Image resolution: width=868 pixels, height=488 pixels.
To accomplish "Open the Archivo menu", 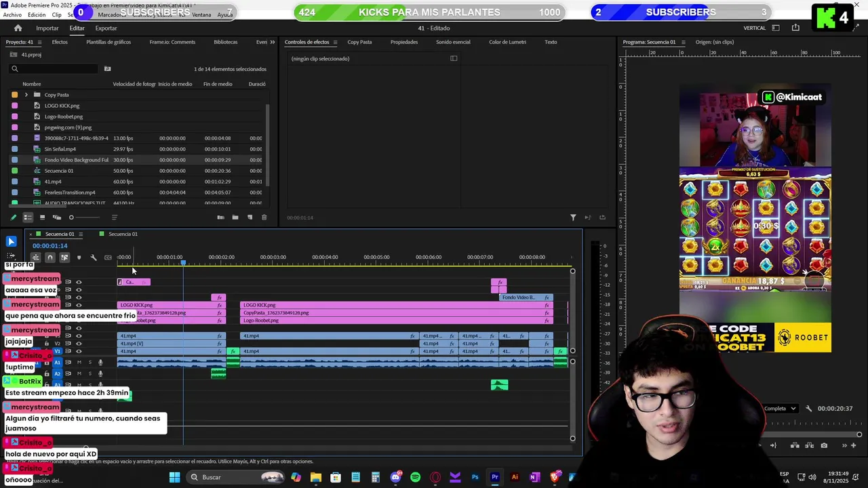I will [x=12, y=15].
